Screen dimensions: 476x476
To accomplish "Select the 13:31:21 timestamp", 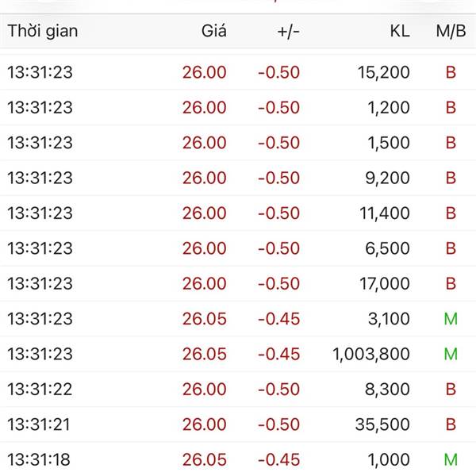I will coord(39,424).
